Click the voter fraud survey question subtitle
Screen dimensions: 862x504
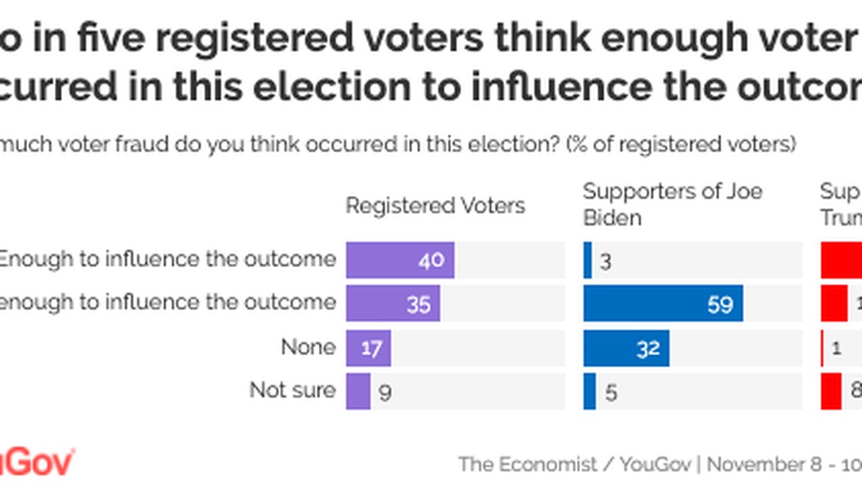pos(398,145)
